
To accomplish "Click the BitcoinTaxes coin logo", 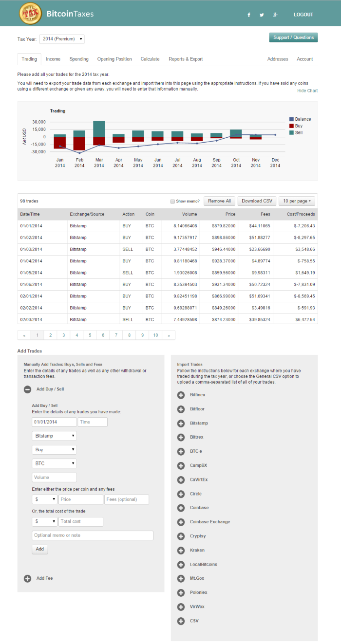I will click(x=30, y=13).
